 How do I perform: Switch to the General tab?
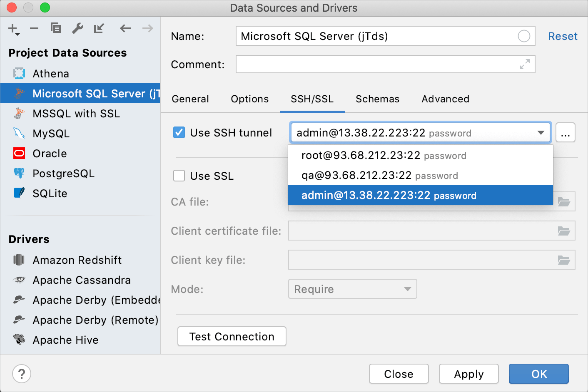[x=190, y=99]
